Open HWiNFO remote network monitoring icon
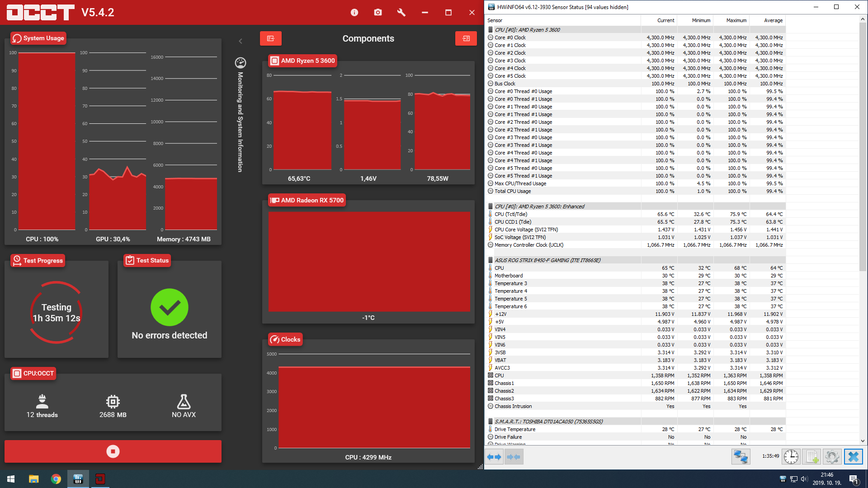Viewport: 868px width, 488px height. (741, 457)
